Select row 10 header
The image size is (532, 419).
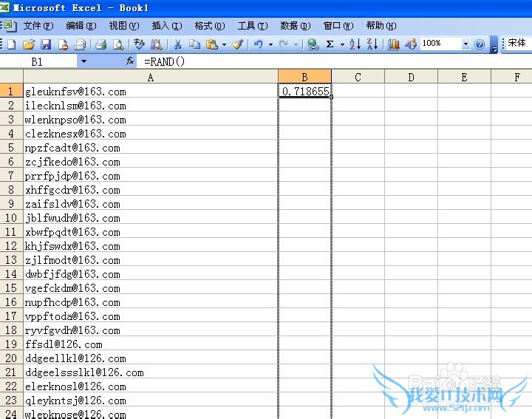[x=11, y=217]
